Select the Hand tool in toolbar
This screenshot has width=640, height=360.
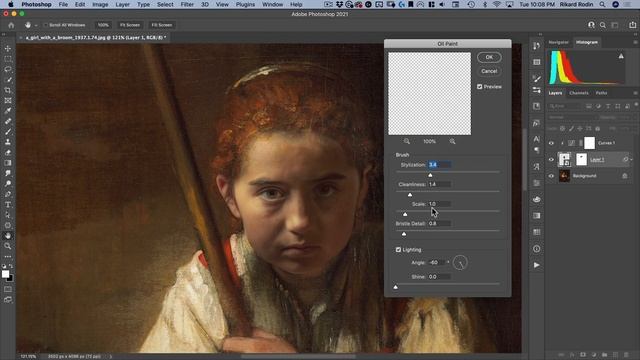(8, 236)
